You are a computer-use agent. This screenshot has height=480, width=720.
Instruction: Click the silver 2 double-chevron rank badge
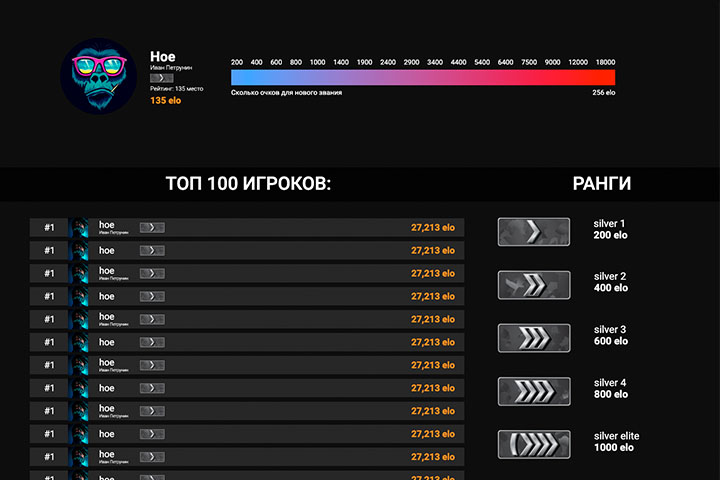point(534,285)
